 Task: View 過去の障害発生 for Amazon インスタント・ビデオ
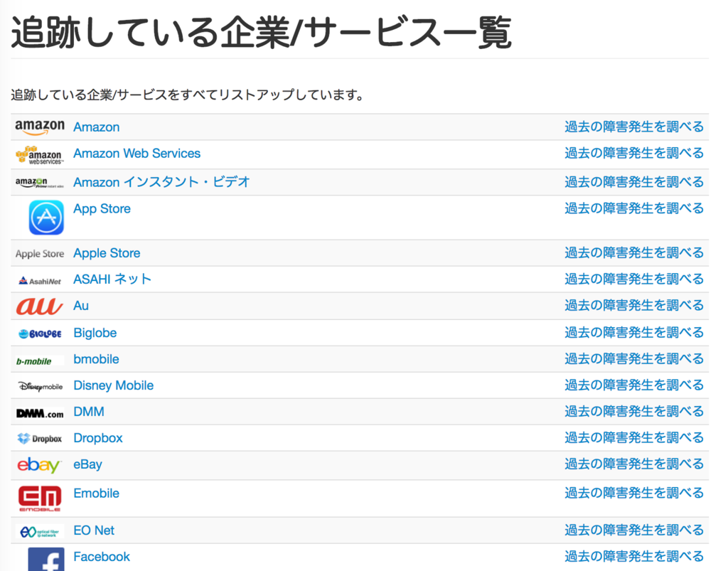(634, 182)
